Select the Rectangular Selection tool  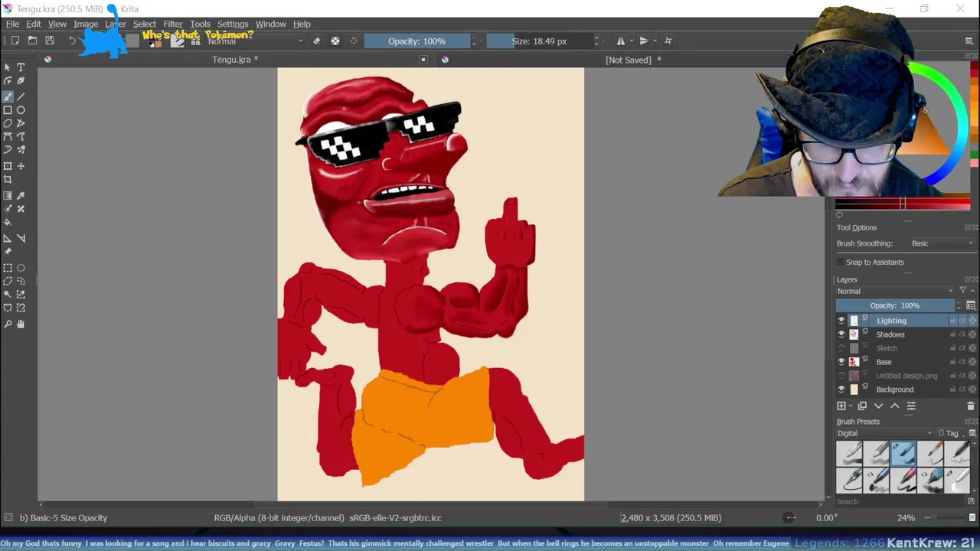8,268
